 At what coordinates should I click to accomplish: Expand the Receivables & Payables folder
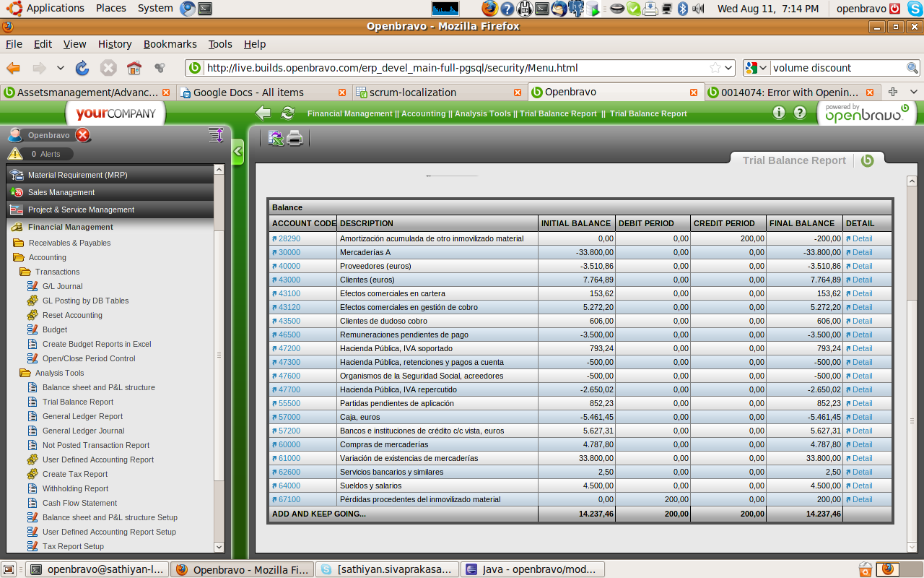(x=19, y=243)
